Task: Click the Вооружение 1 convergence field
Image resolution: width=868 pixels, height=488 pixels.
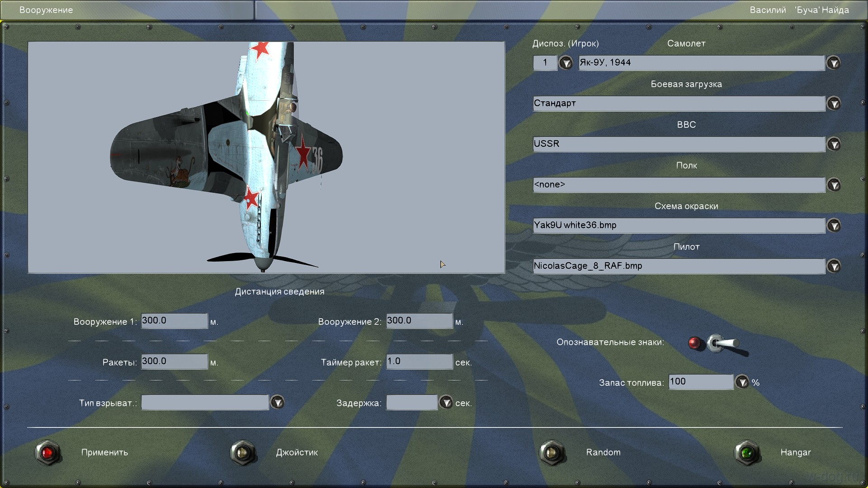Action: 174,321
